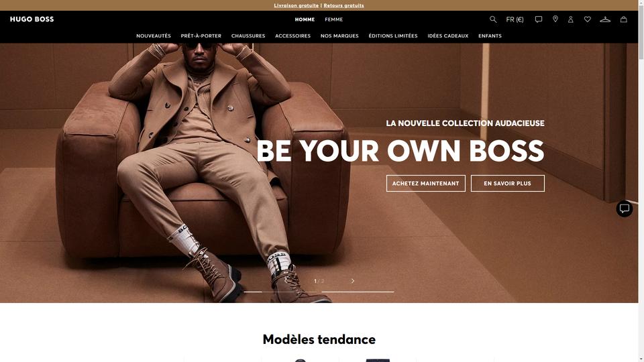
Task: View the wishlist heart icon
Action: coord(588,19)
